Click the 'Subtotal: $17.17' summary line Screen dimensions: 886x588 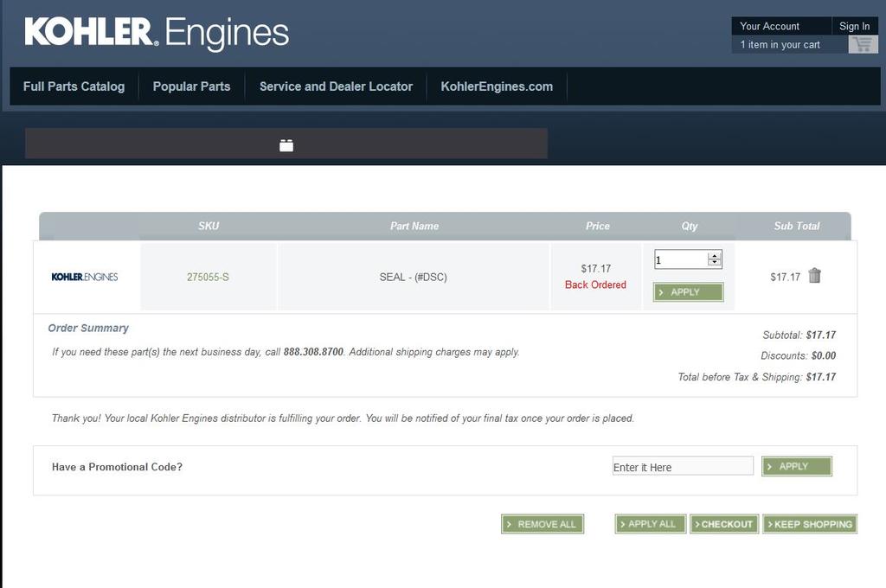coord(799,335)
